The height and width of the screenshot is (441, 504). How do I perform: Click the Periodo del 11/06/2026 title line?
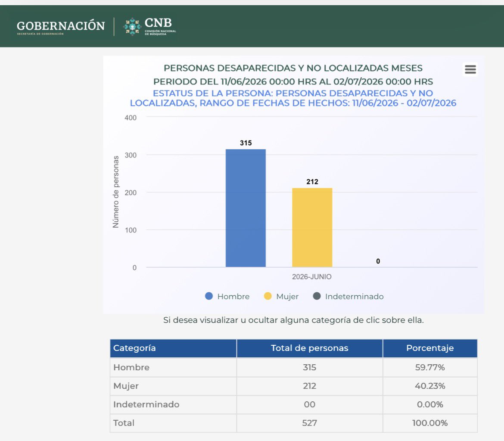point(293,82)
